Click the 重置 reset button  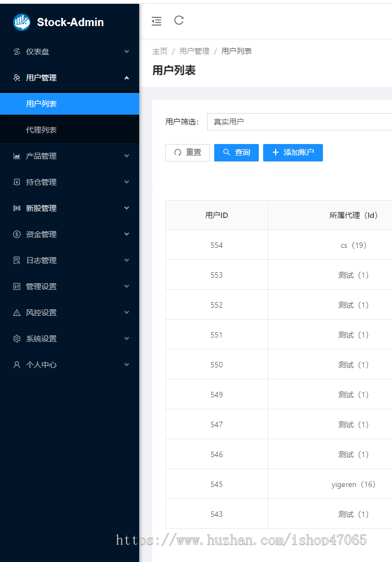pyautogui.click(x=188, y=153)
